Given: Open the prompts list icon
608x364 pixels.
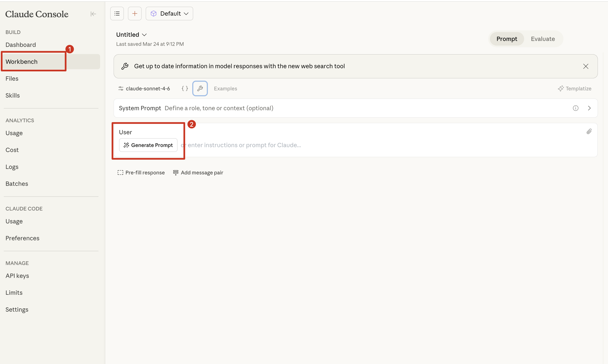Looking at the screenshot, I should [x=117, y=14].
